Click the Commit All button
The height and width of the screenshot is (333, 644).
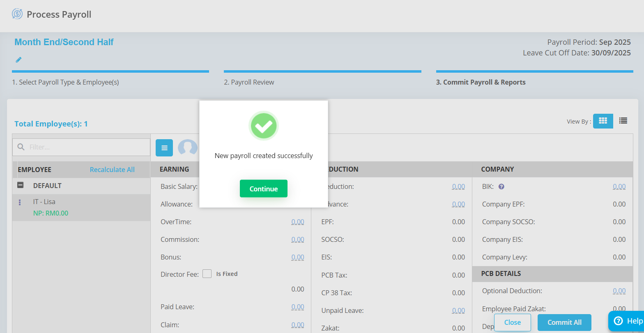point(564,322)
